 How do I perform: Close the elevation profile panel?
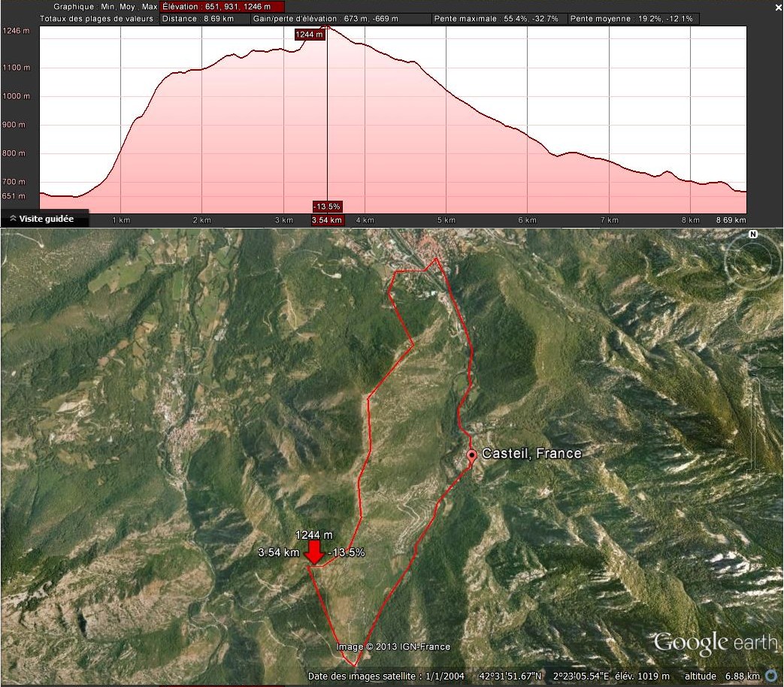click(778, 8)
